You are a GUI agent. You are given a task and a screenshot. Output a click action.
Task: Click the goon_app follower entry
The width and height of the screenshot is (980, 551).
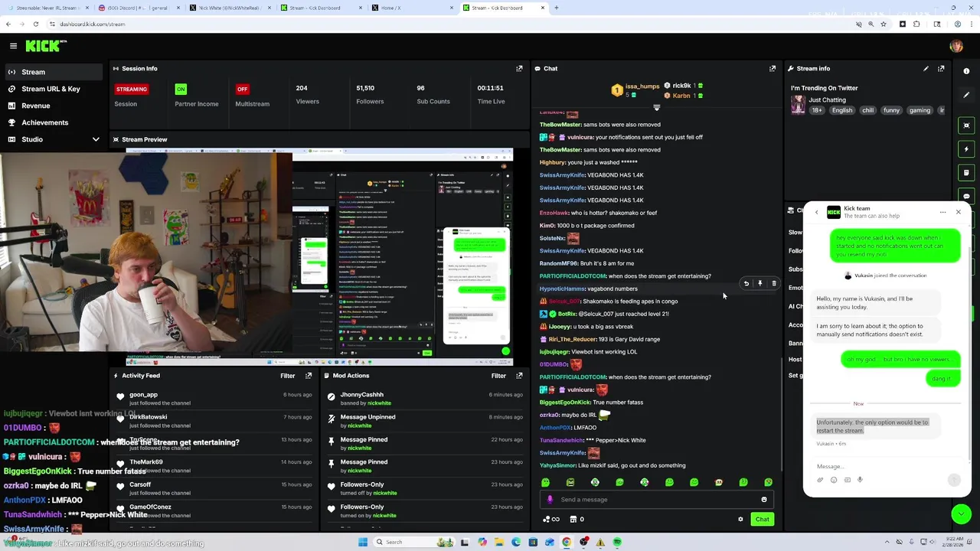214,398
